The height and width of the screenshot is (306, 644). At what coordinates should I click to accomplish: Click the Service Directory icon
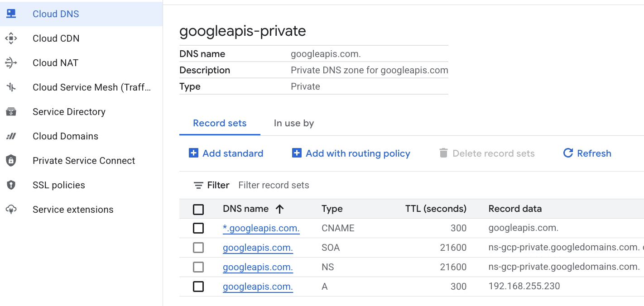tap(11, 112)
